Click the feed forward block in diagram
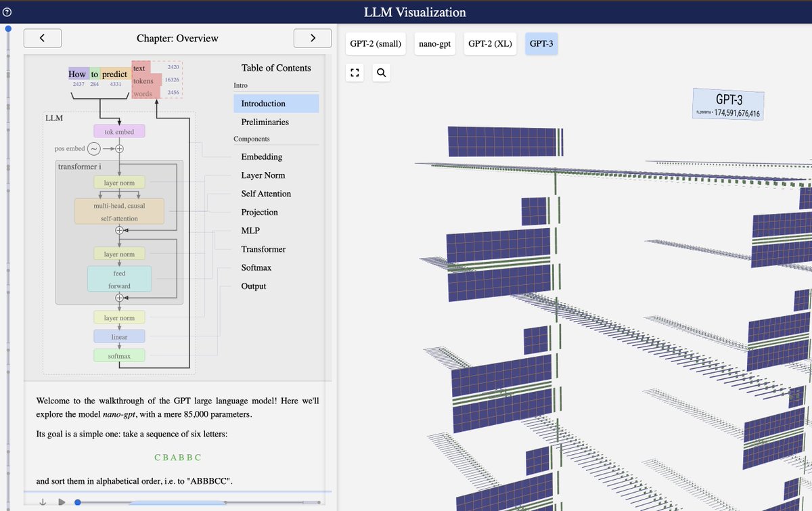The image size is (812, 511). pos(119,279)
